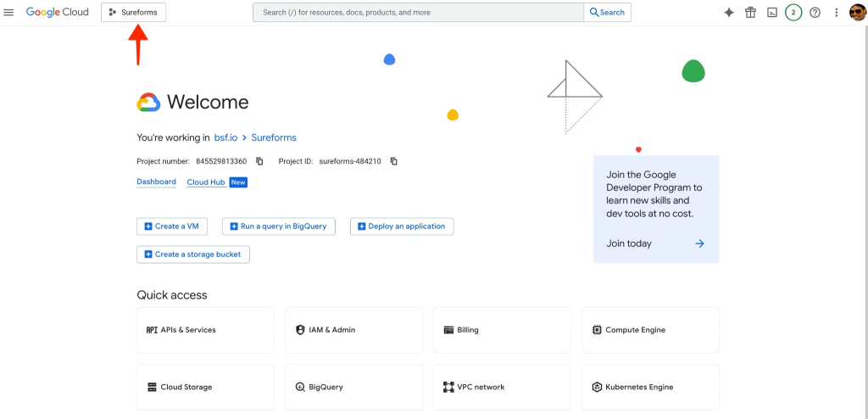Open the help question mark icon
868x419 pixels.
coord(815,12)
